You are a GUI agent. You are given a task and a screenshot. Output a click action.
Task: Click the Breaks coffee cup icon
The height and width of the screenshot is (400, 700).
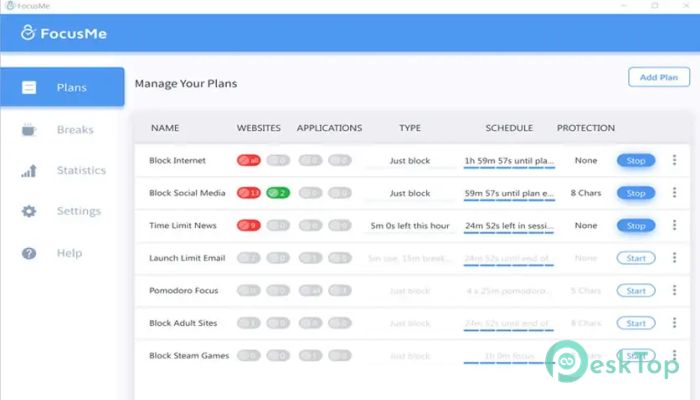click(29, 129)
